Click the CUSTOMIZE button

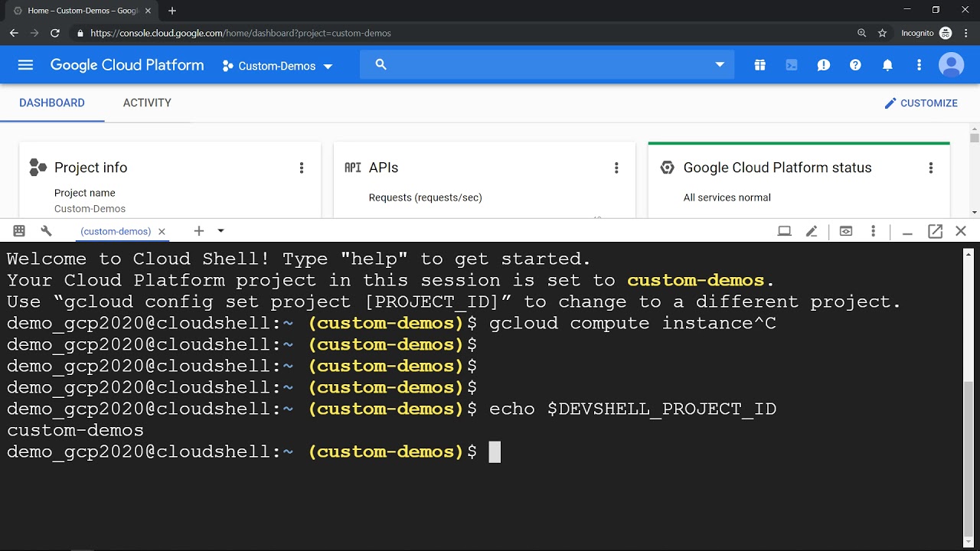coord(921,103)
